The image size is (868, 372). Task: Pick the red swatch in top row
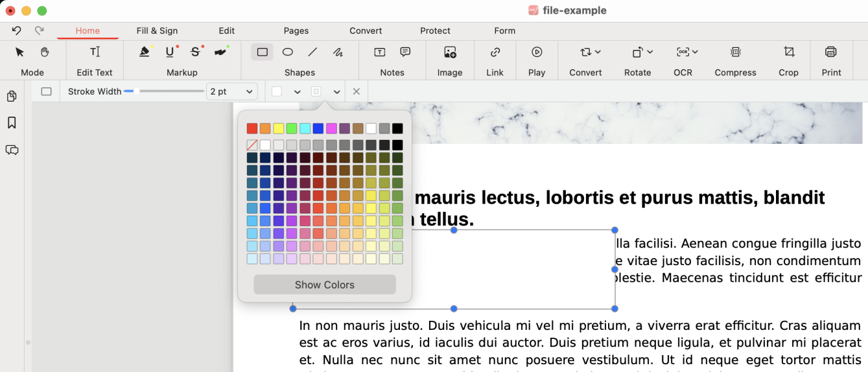point(252,128)
